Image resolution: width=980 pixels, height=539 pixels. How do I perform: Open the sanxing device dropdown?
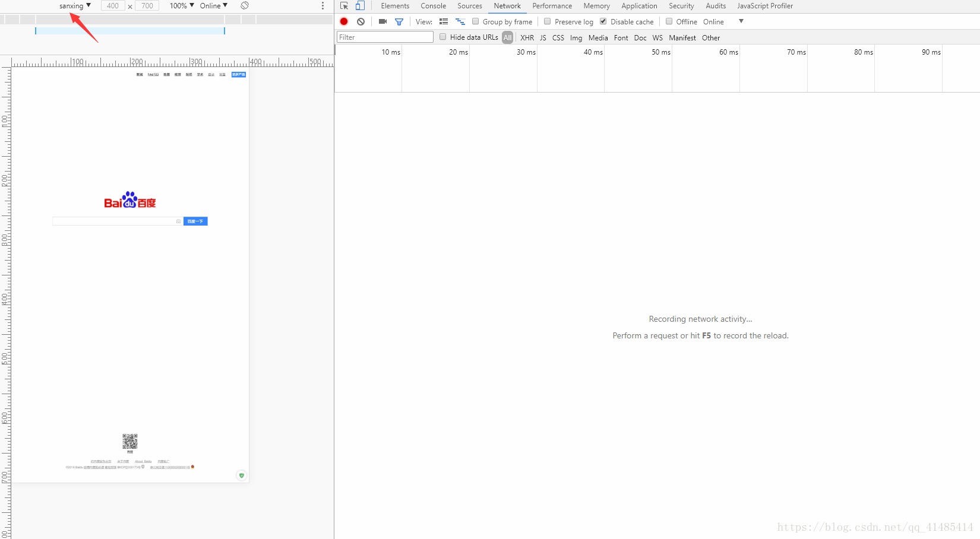pos(75,5)
